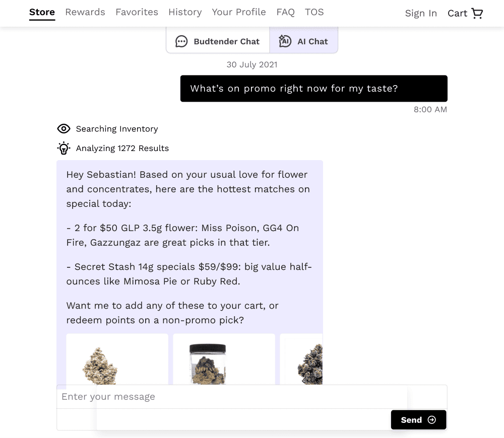Open the Favorites menu item
This screenshot has width=504, height=438.
tap(137, 12)
